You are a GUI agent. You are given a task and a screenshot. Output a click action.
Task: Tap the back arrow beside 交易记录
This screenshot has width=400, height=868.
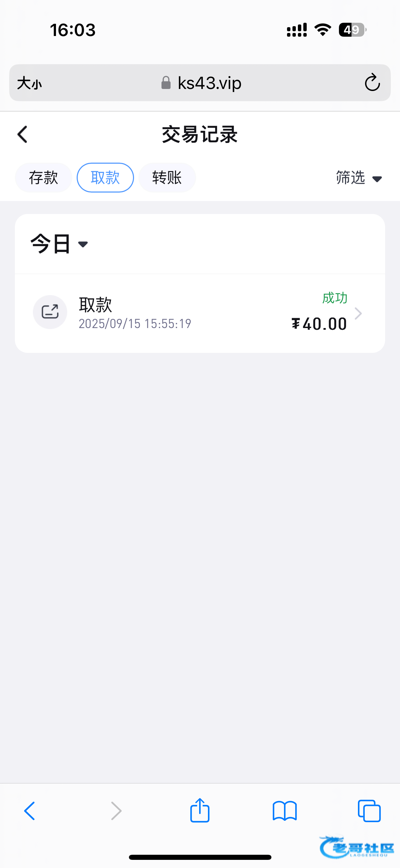(22, 134)
